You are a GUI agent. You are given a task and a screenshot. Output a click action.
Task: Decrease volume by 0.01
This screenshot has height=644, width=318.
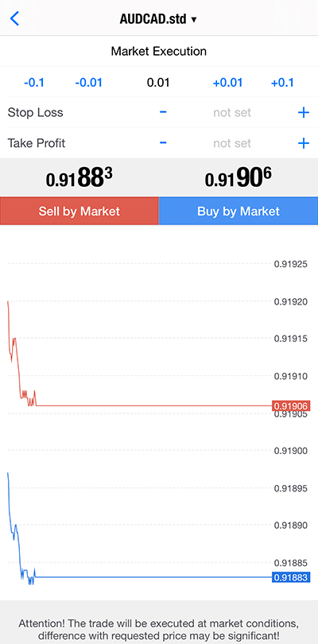coord(88,83)
